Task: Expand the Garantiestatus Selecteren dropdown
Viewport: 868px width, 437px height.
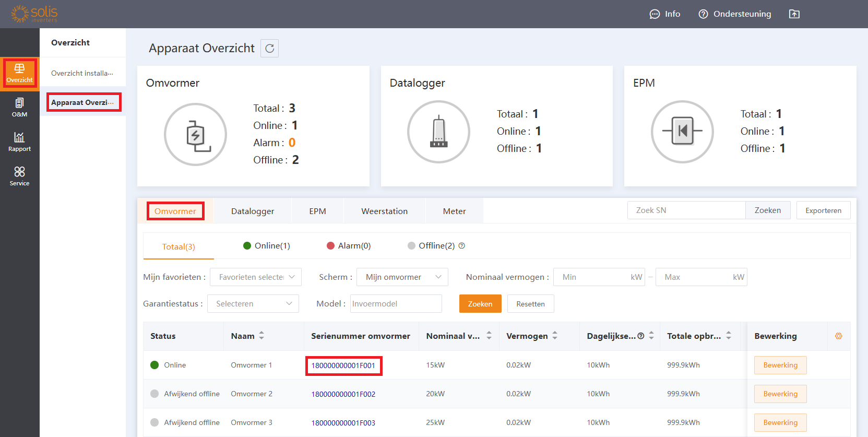Action: (x=253, y=304)
